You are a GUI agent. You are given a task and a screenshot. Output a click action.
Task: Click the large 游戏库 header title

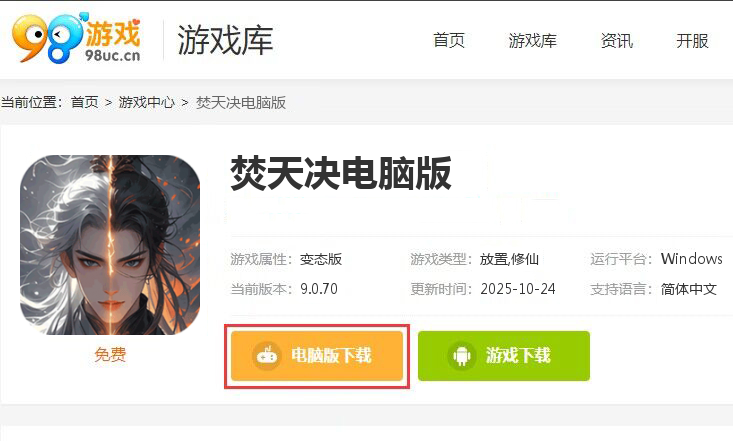click(225, 40)
